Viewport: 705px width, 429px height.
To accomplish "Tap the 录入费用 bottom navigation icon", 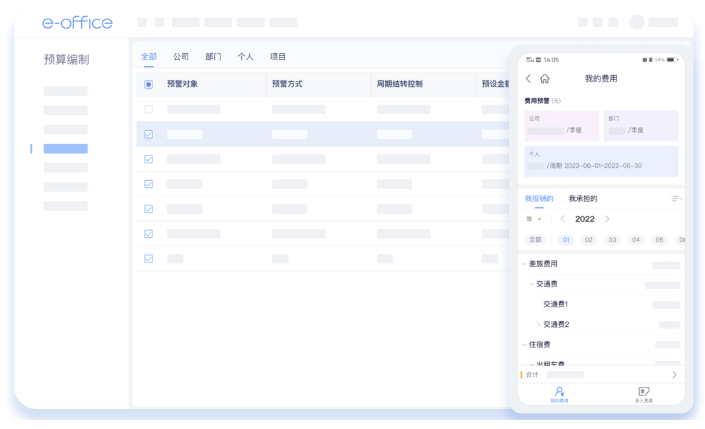I will (644, 394).
